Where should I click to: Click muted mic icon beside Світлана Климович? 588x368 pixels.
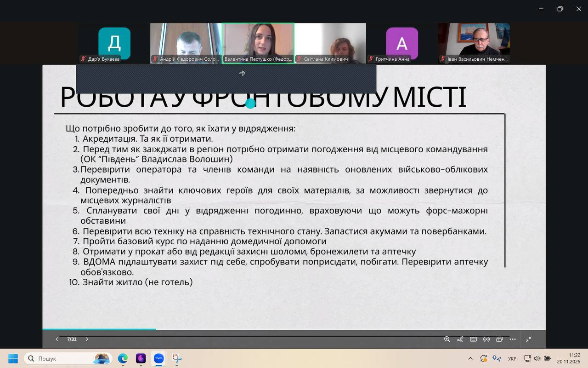point(300,59)
